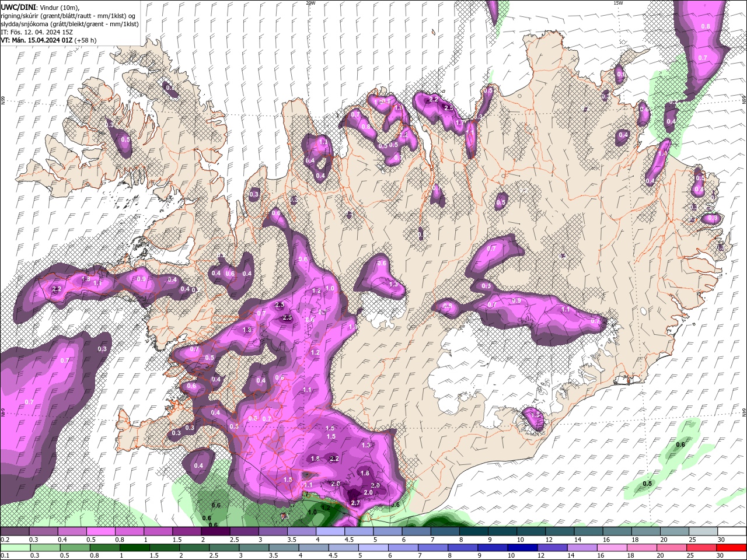Click the white 30 upper-row legend swatch
747x560 pixels.
732,531
